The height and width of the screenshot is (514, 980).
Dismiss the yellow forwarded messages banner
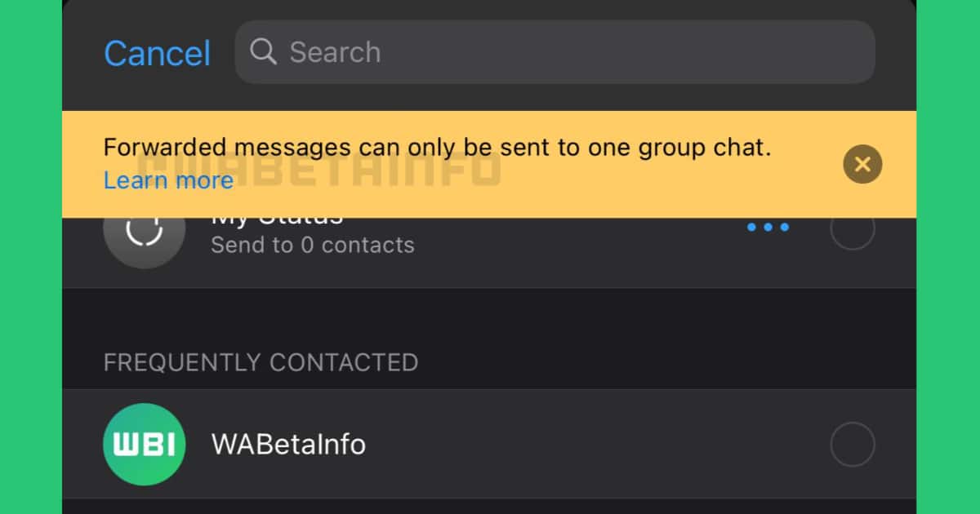862,164
